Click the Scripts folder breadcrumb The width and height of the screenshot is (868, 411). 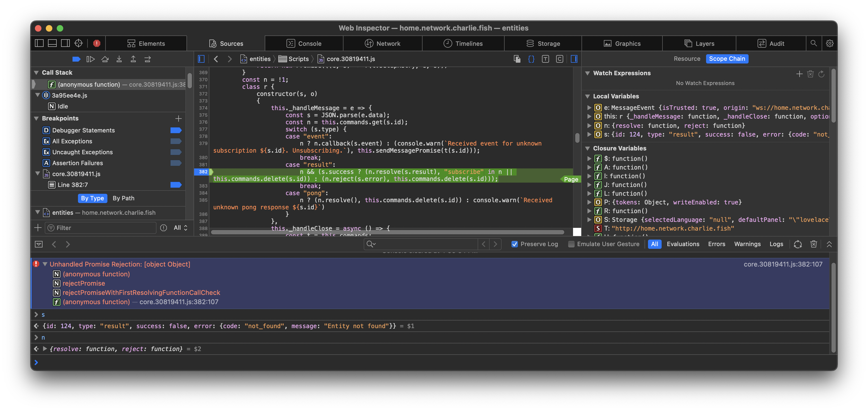[x=294, y=59]
